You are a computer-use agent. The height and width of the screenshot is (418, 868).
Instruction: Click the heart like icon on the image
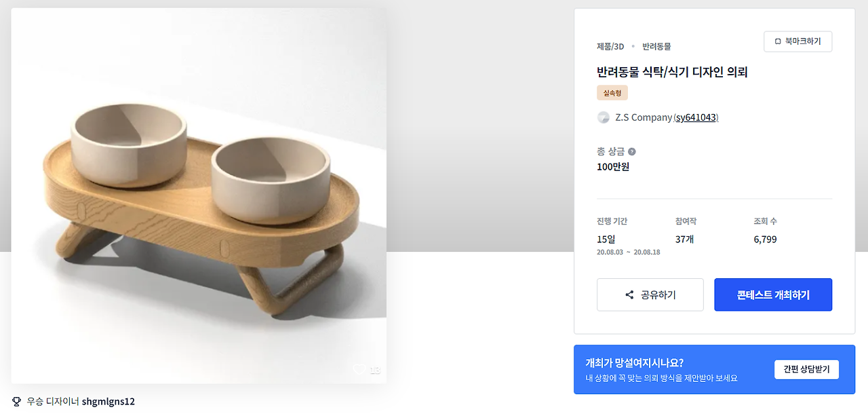click(359, 369)
